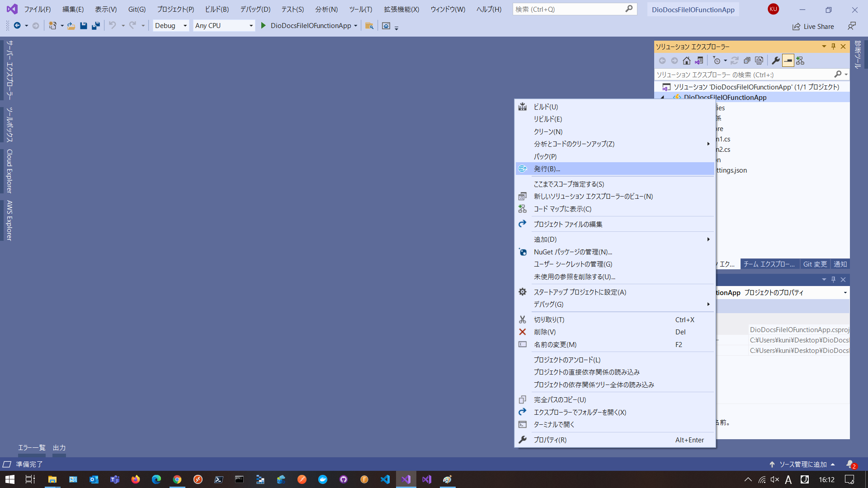Screen dimensions: 868x488
Task: Click the Code Map icon in Solution Explorer toolbar
Action: pyautogui.click(x=800, y=61)
